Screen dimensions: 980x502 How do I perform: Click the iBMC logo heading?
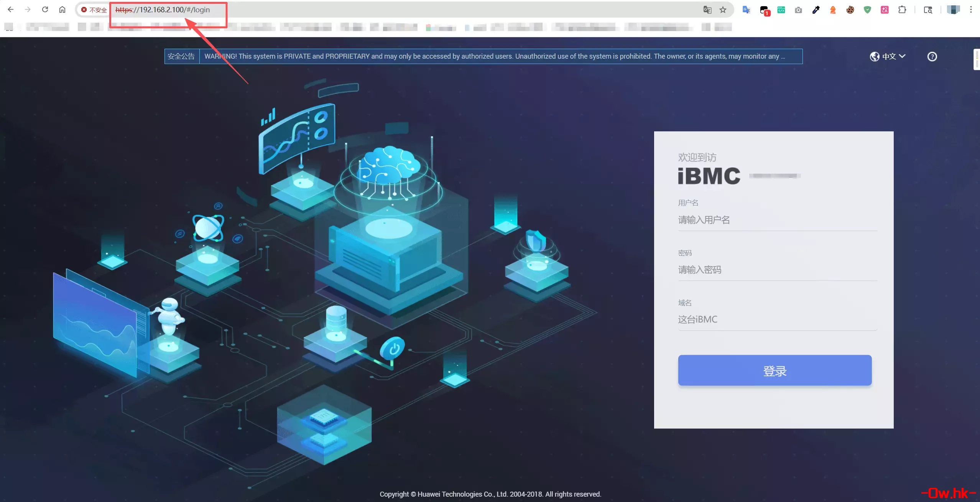tap(709, 176)
